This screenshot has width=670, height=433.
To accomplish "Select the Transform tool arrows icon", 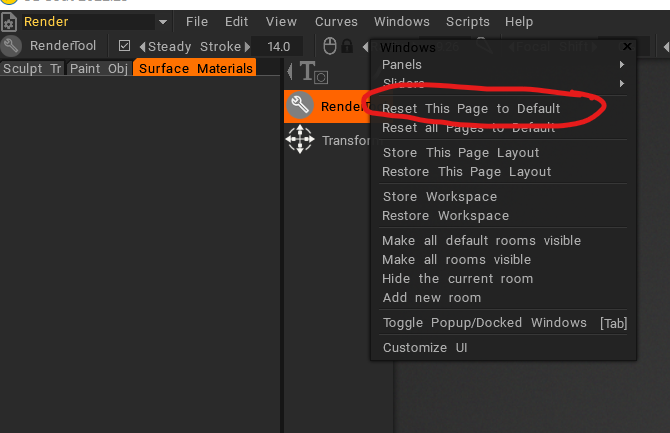I will click(x=300, y=141).
